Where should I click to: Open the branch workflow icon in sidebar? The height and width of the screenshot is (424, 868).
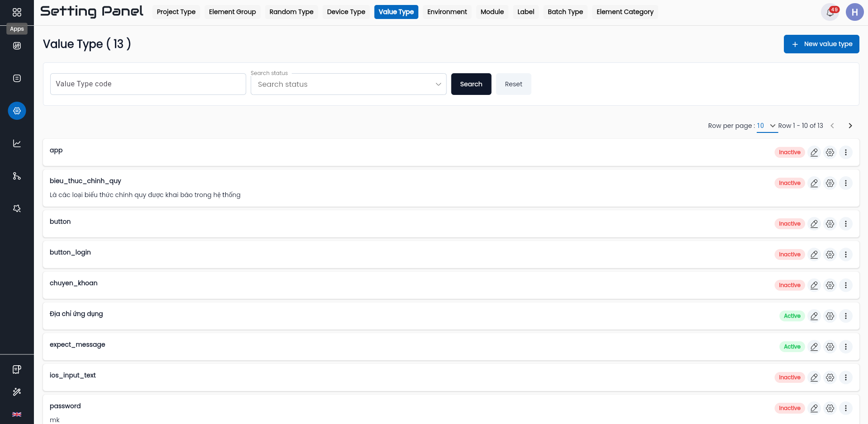pos(17,176)
